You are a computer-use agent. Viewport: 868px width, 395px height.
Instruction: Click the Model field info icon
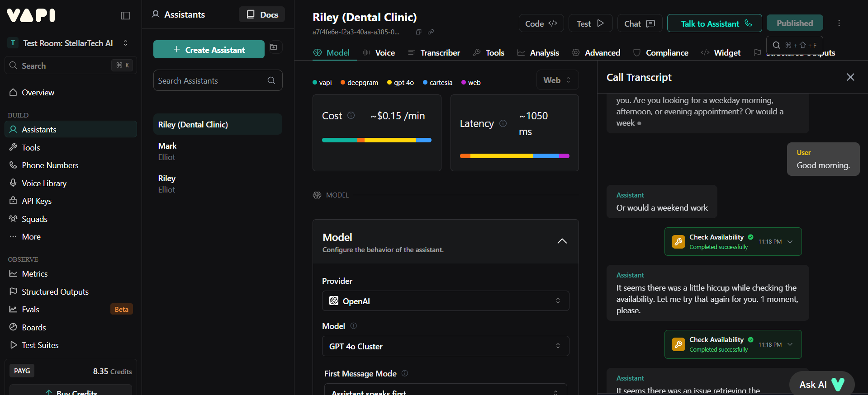(354, 326)
